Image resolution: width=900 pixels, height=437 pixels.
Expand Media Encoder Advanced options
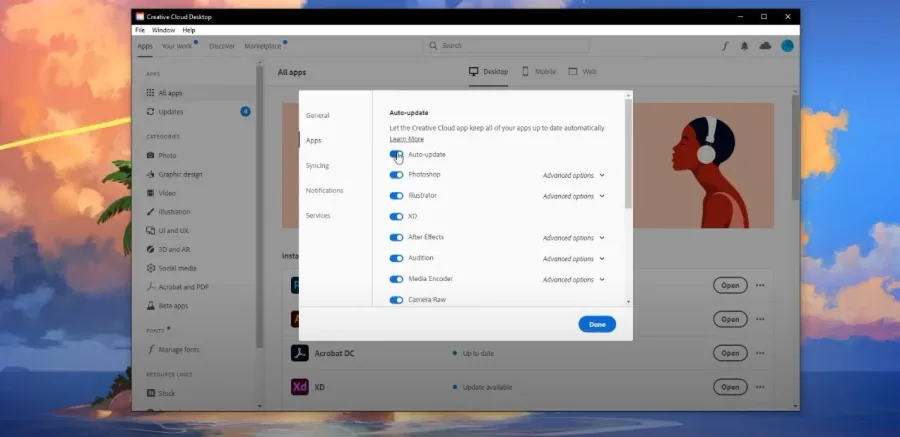pyautogui.click(x=573, y=280)
